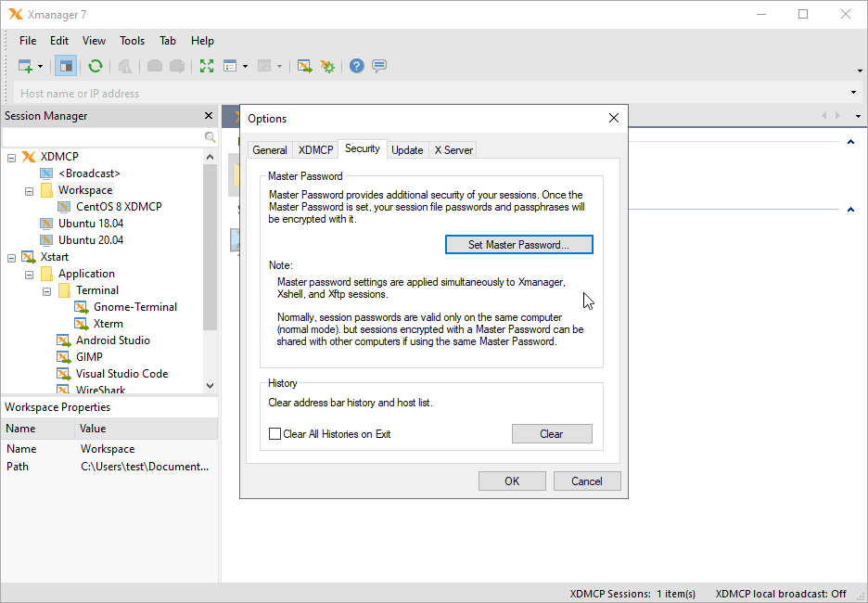This screenshot has height=603, width=868.
Task: Click the view mode list icon
Action: pyautogui.click(x=230, y=66)
